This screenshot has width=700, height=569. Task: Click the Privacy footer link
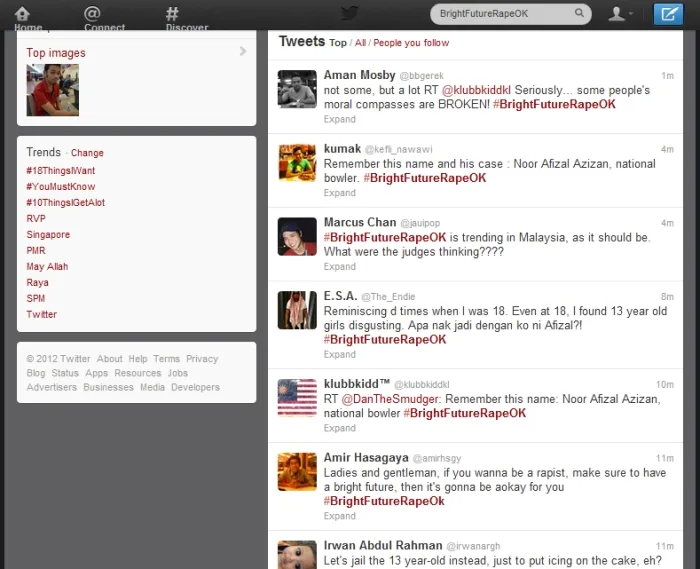(x=202, y=359)
